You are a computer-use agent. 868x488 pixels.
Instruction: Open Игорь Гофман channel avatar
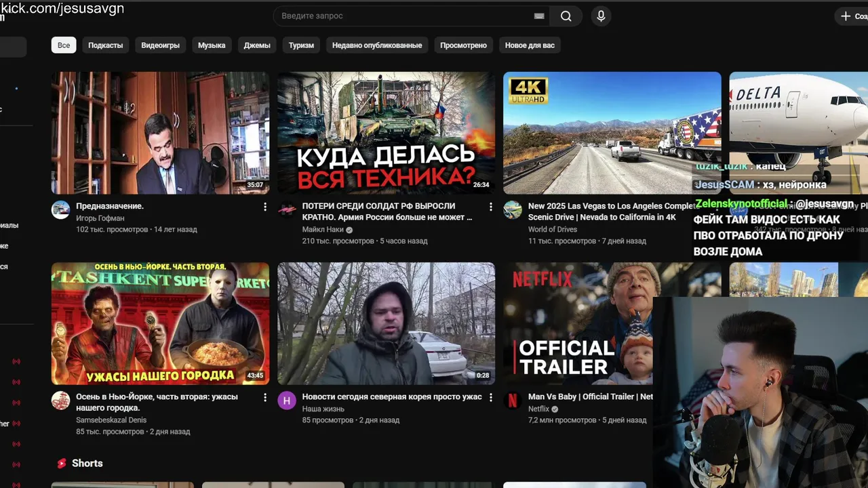(x=61, y=209)
